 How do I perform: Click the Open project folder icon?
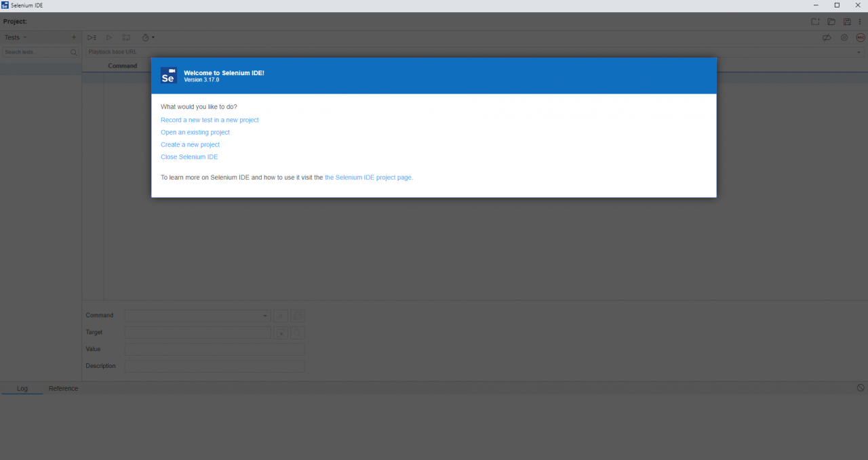click(x=831, y=21)
